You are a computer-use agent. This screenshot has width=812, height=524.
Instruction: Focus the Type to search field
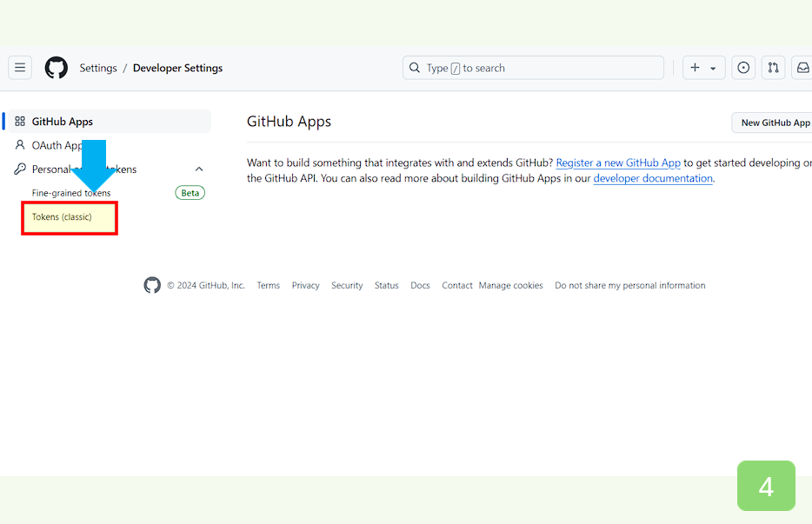click(x=533, y=68)
